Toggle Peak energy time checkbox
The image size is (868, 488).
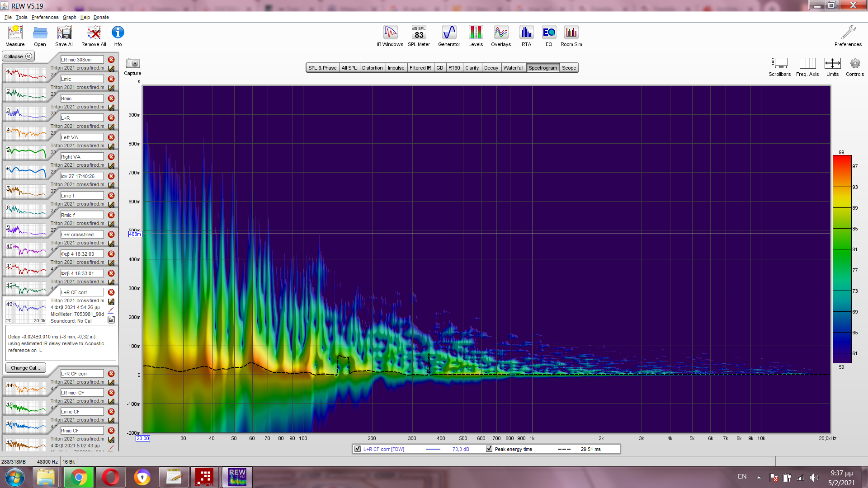(x=489, y=449)
